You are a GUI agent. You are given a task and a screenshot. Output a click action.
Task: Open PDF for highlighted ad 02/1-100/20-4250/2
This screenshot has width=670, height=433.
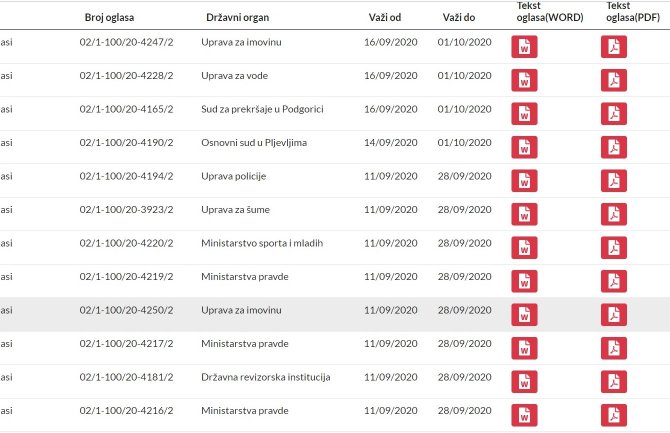[613, 314]
